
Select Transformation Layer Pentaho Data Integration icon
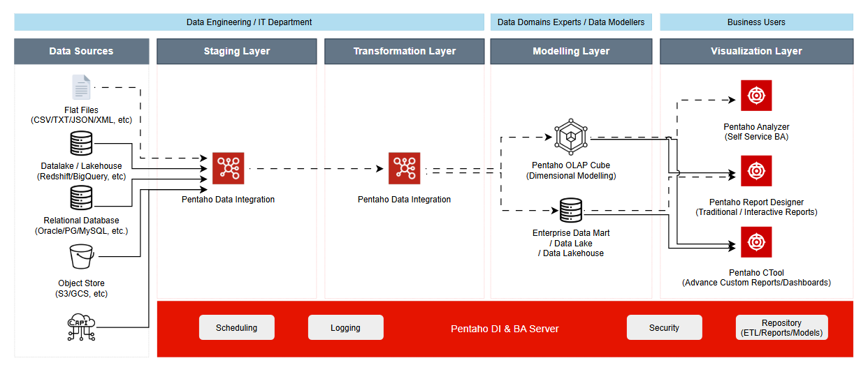pos(404,168)
